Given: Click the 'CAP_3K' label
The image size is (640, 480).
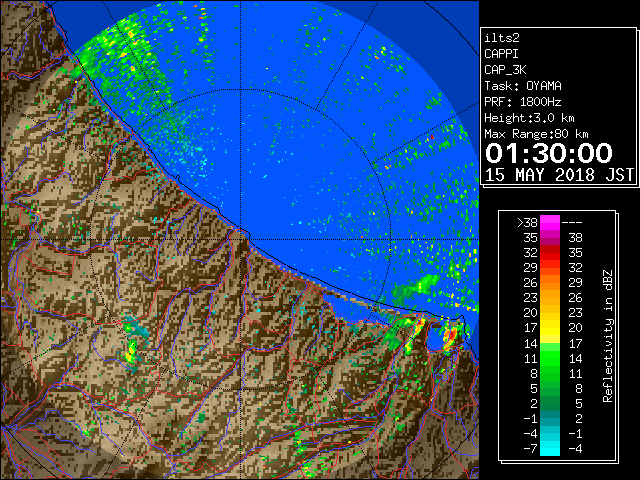Looking at the screenshot, I should (x=505, y=70).
